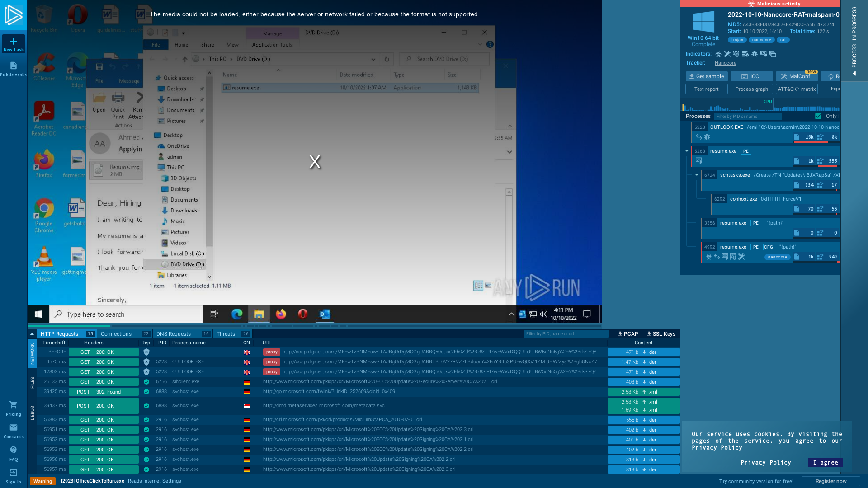This screenshot has height=488, width=868.
Task: Click the green verdict shield for sihclient.exe request
Action: 146,381
